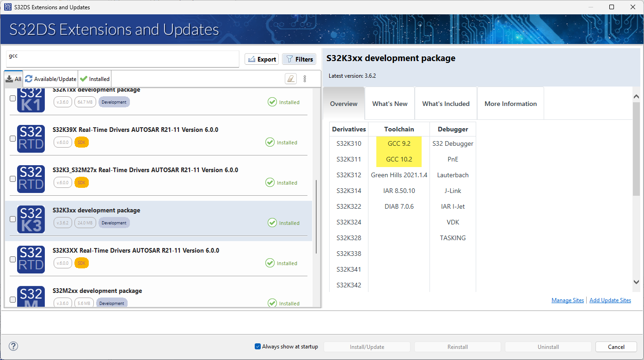Tick checkbox for S32K3xx development package
The image size is (644, 360).
point(12,219)
